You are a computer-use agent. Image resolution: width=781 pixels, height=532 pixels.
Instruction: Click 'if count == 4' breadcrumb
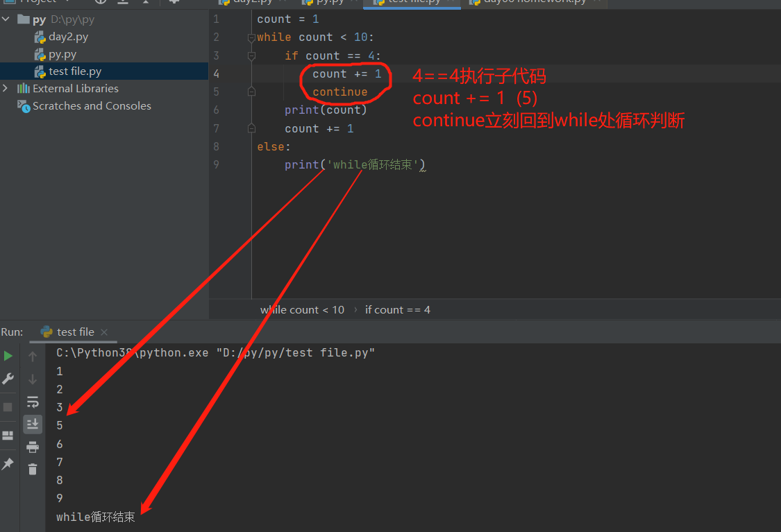coord(397,310)
